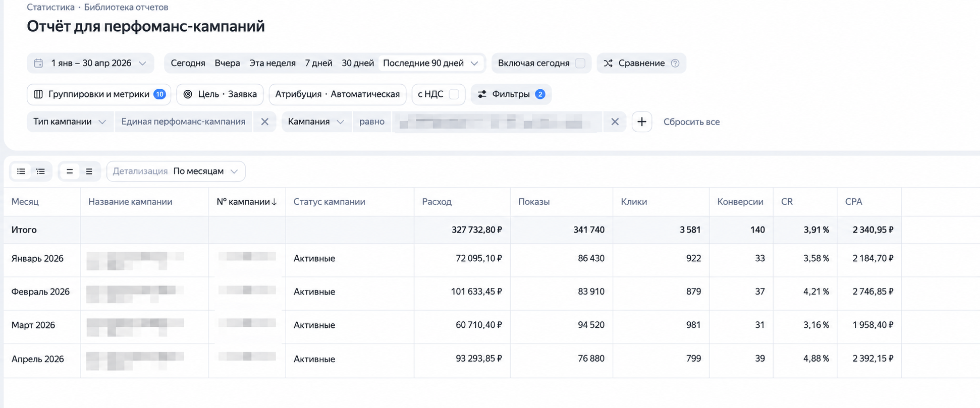This screenshot has width=980, height=408.
Task: Click the Сбросить все link
Action: pos(691,122)
